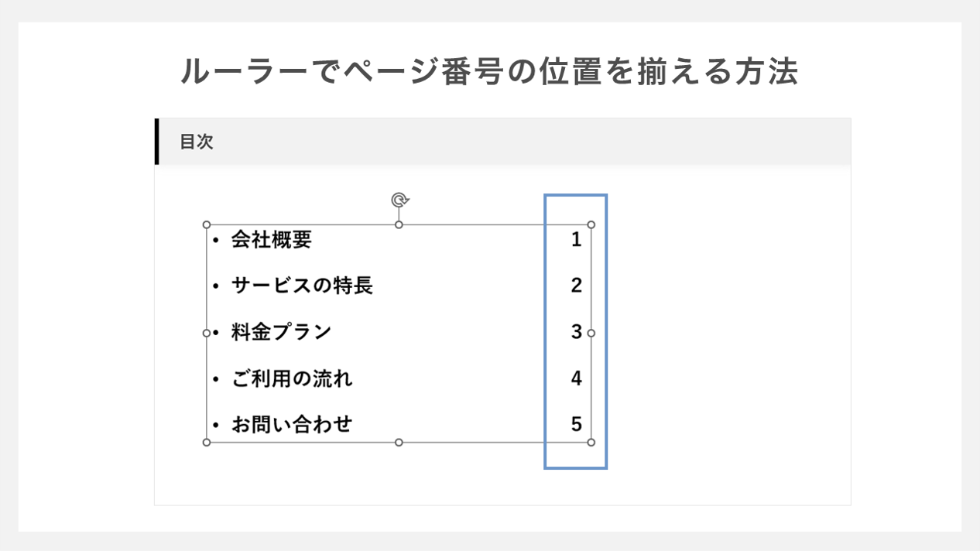Screen dimensions: 980x551
Task: Click the middle-left resize handle of the text box
Action: 207,333
